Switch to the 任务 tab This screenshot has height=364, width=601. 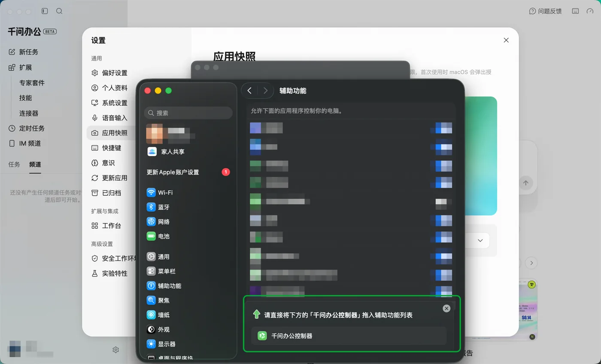point(14,164)
